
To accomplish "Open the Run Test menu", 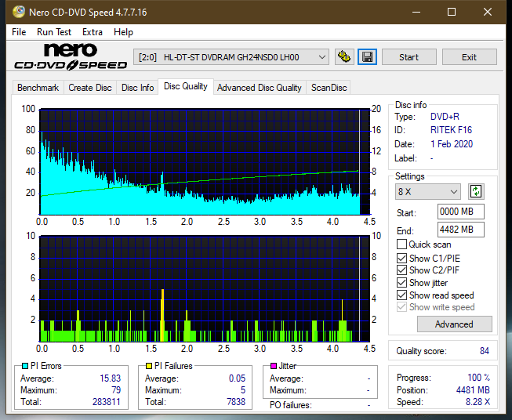I will pos(54,32).
